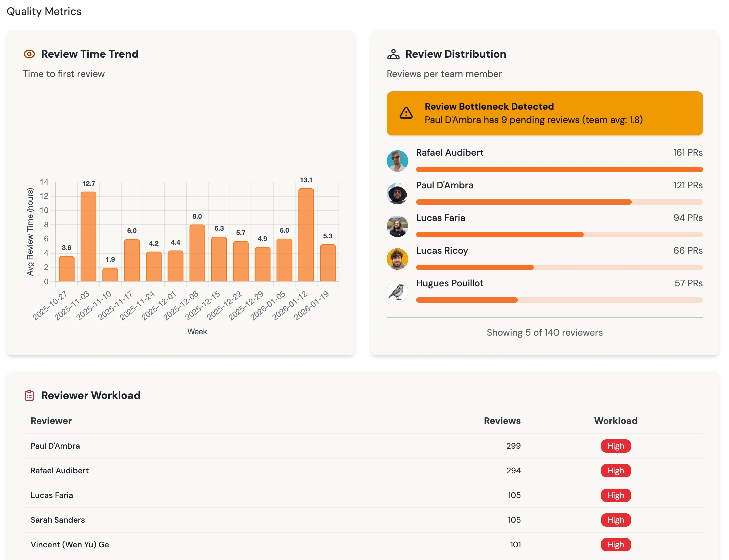Click Lucas Faria's profile picture

397,226
